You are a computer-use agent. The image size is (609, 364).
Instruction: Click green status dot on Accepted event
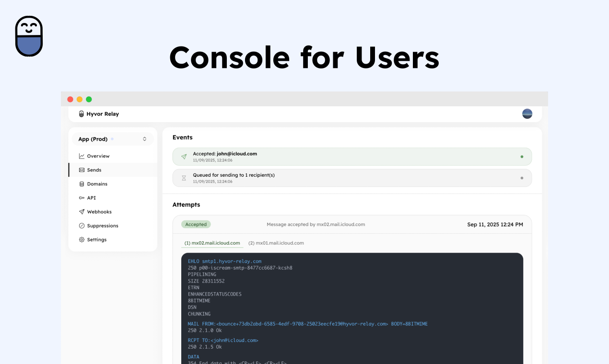coord(522,157)
